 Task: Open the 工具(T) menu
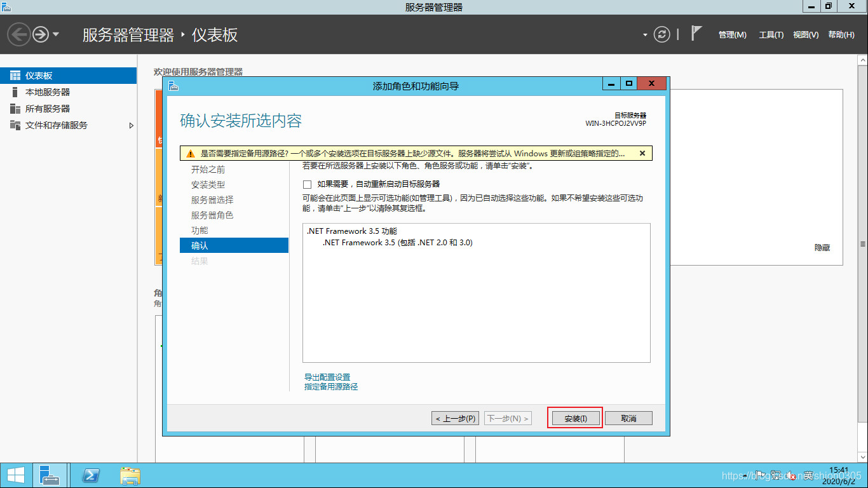(771, 35)
